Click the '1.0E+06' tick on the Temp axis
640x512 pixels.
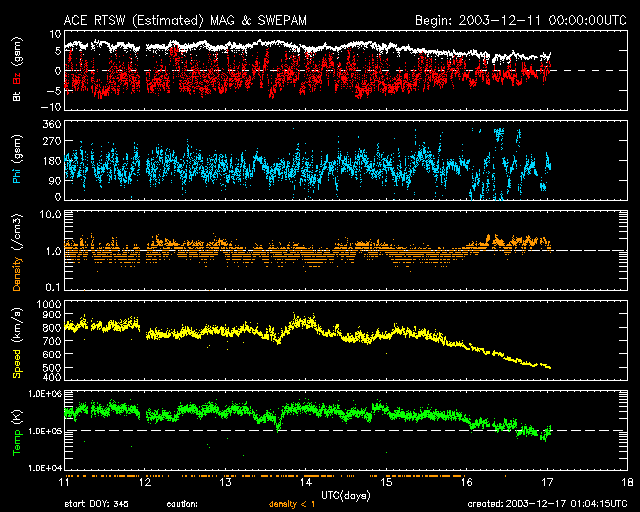tap(45, 394)
